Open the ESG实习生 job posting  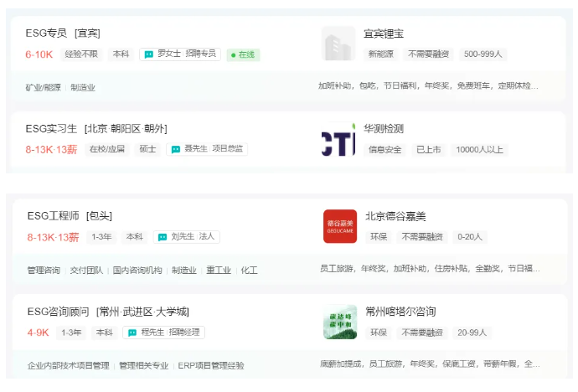click(51, 129)
